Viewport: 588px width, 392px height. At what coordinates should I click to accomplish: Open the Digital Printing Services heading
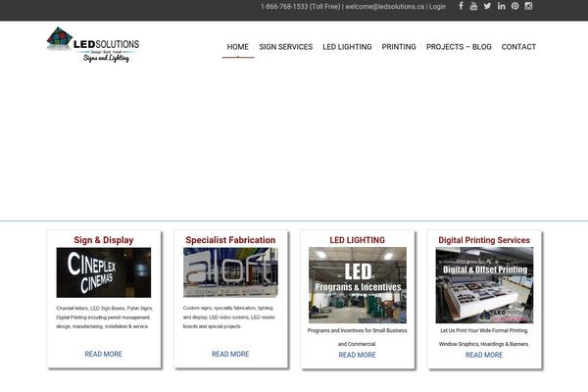click(484, 240)
